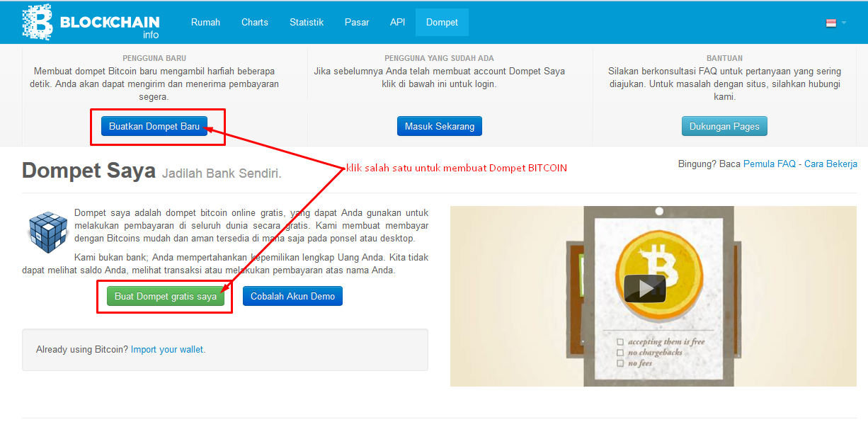Open the API nav item
868x422 pixels.
(x=397, y=22)
